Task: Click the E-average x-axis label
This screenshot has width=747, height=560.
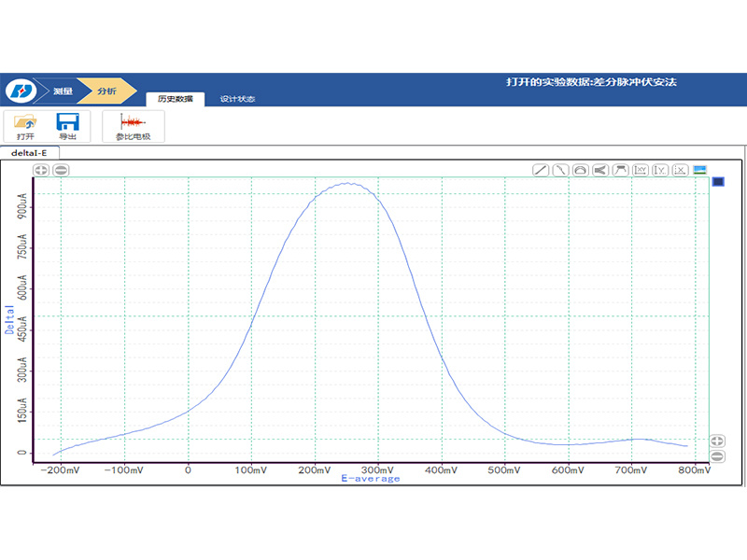Action: (x=371, y=479)
